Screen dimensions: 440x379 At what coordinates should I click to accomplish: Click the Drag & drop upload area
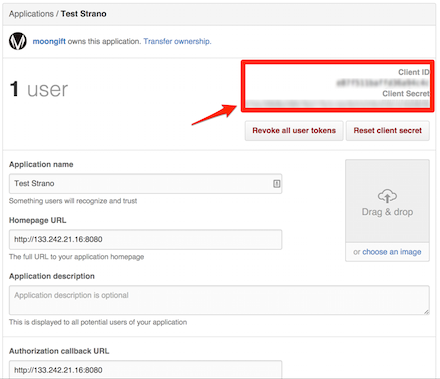[387, 201]
